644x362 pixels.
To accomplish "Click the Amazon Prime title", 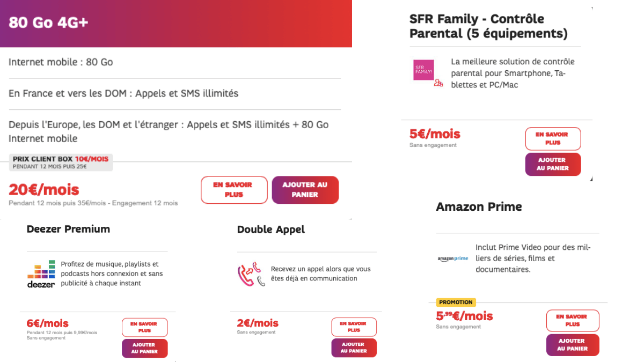I will pyautogui.click(x=479, y=206).
